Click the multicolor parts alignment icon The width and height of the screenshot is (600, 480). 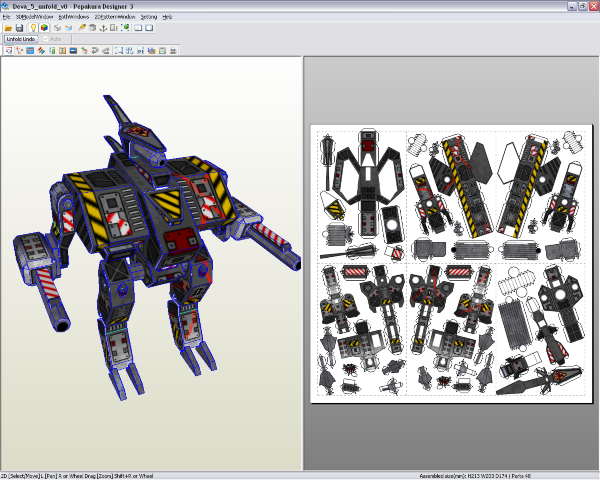(152, 51)
